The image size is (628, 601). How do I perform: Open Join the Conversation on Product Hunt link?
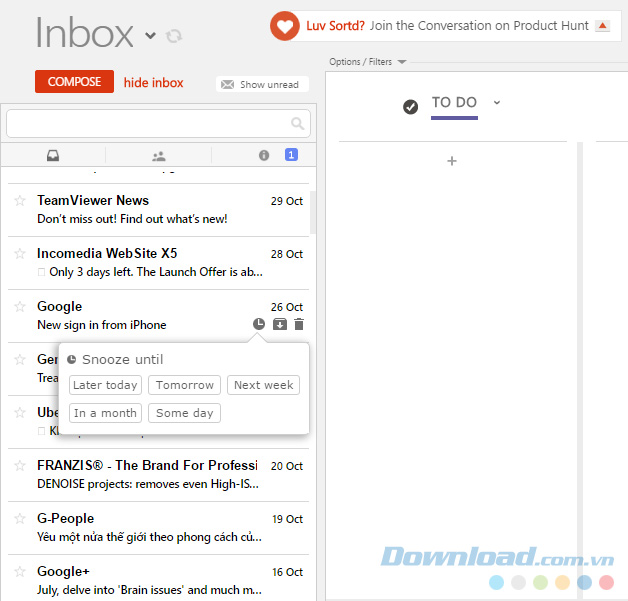pyautogui.click(x=479, y=26)
